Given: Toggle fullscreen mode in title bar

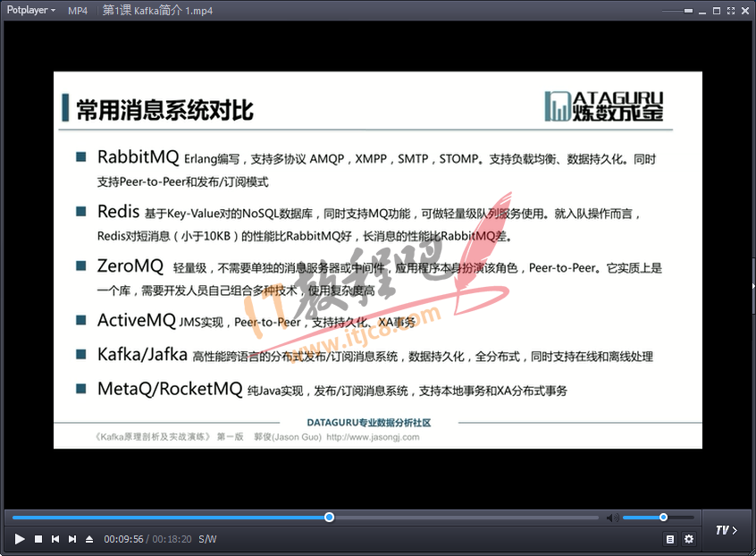Looking at the screenshot, I should pos(731,11).
